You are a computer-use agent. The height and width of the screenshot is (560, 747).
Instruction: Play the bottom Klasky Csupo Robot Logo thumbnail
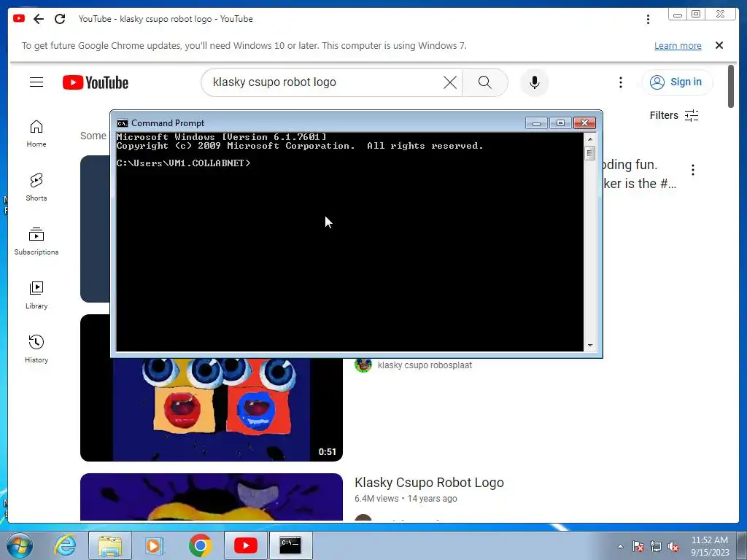point(212,497)
